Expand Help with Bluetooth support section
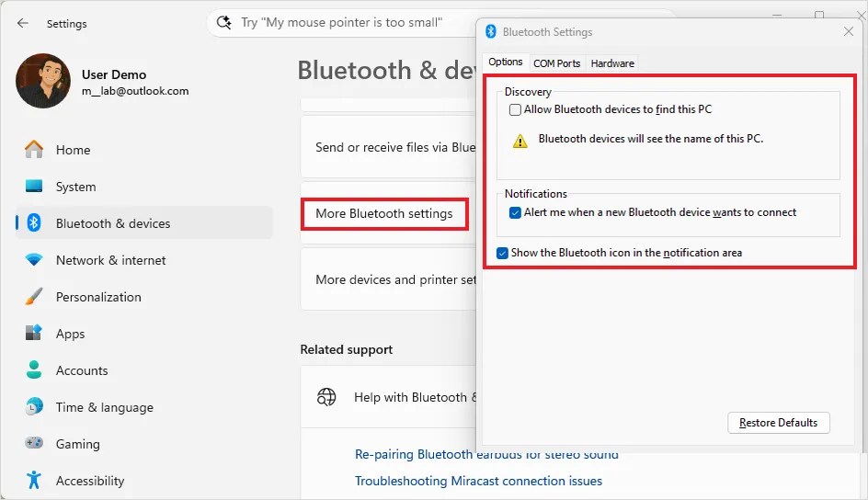 click(x=389, y=397)
